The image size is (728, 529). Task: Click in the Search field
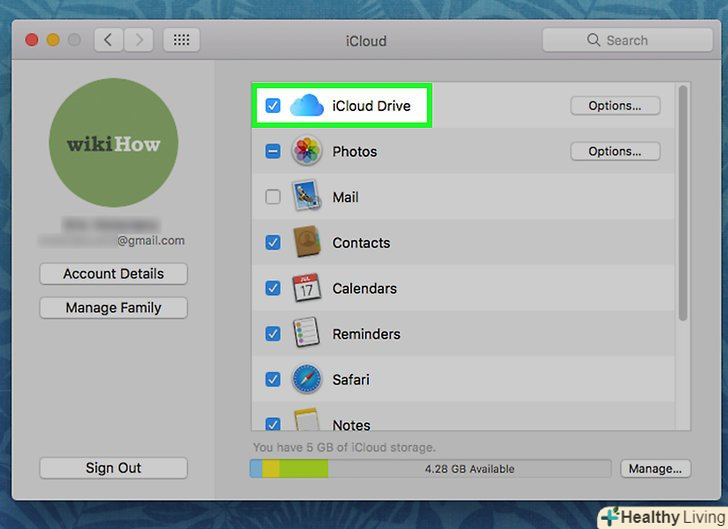tap(627, 40)
